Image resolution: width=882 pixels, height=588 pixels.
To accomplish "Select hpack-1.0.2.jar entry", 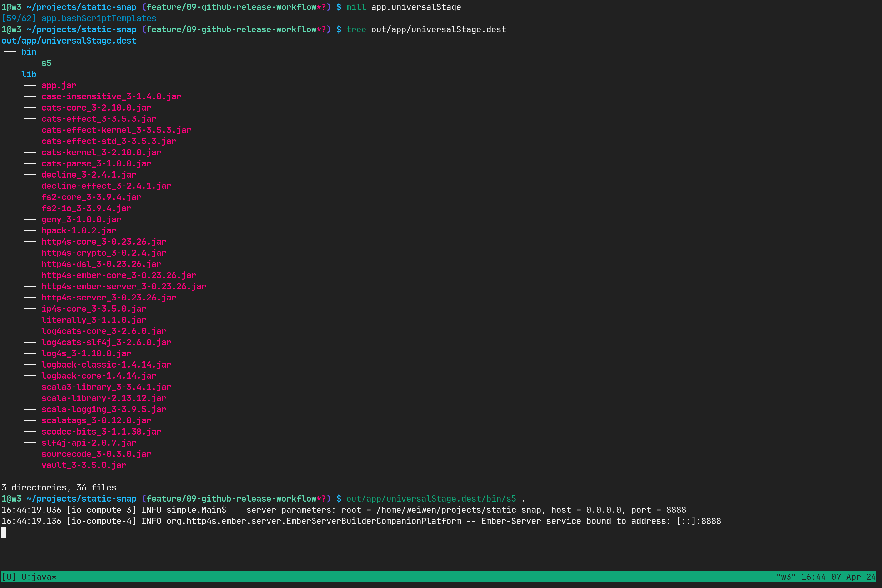I will coord(79,230).
